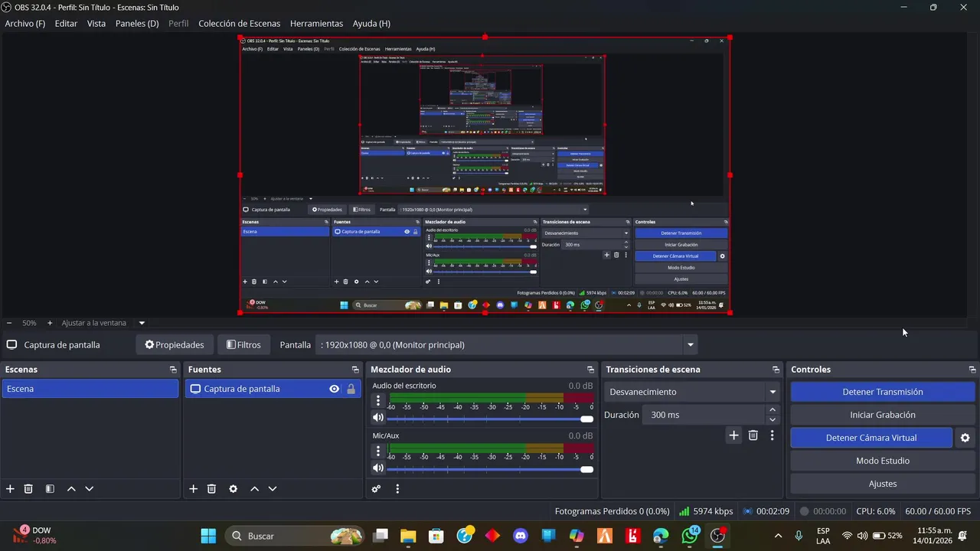Click Detener Cámara Virtual button
Screen dimensions: 980x551
(x=871, y=438)
